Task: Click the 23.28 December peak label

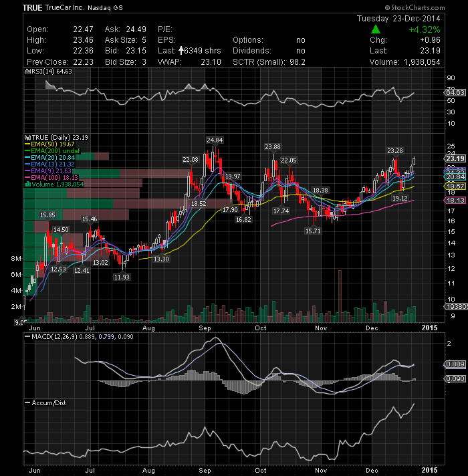Action: click(x=395, y=151)
